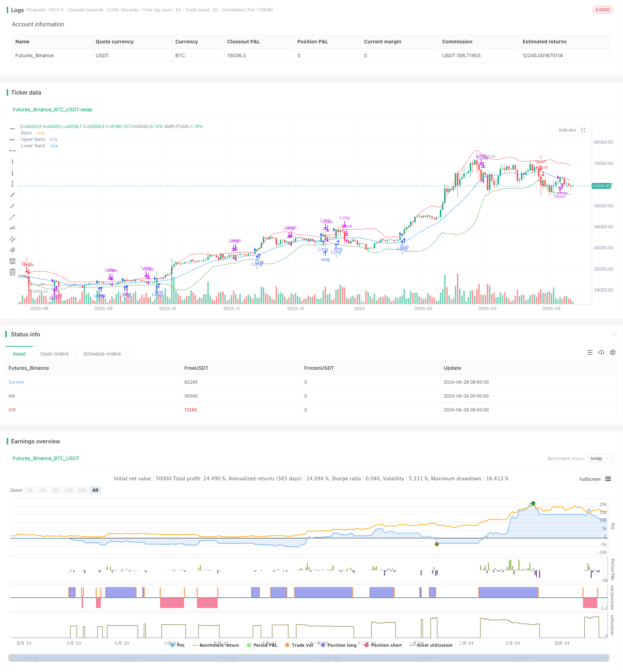Open Status info settings gear
Screen dimensions: 623x672
(x=613, y=352)
